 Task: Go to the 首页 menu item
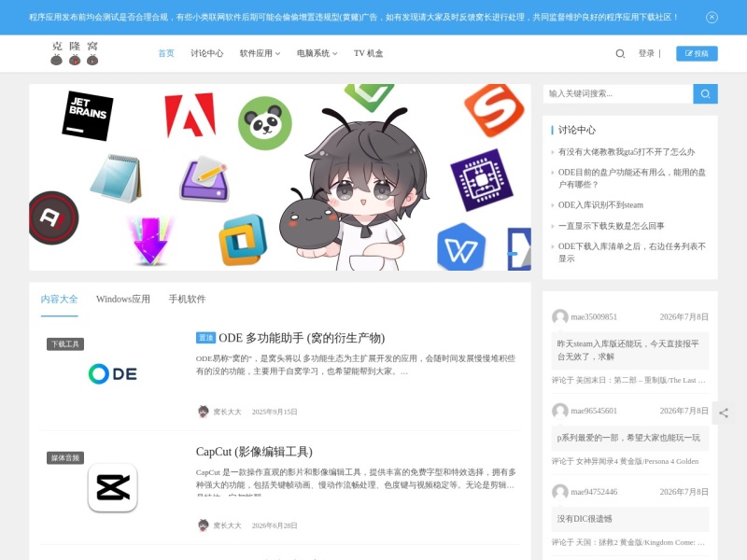point(166,53)
